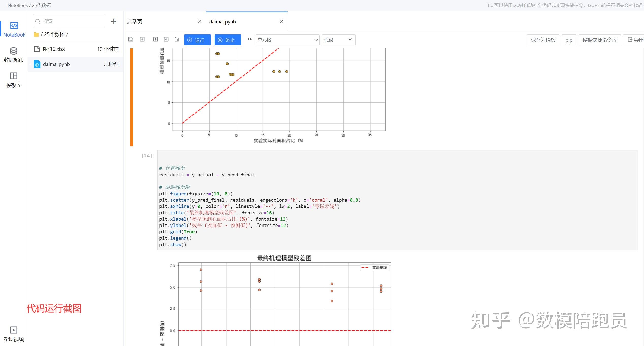Click the run-all fast-forward icon
644x346 pixels.
click(249, 39)
